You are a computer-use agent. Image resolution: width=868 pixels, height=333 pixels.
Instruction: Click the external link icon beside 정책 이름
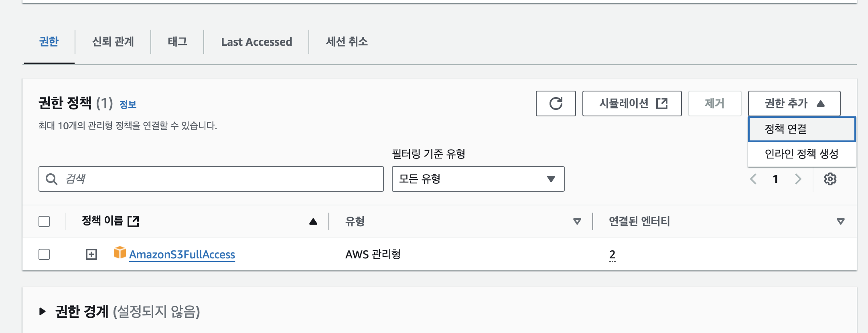pos(134,221)
